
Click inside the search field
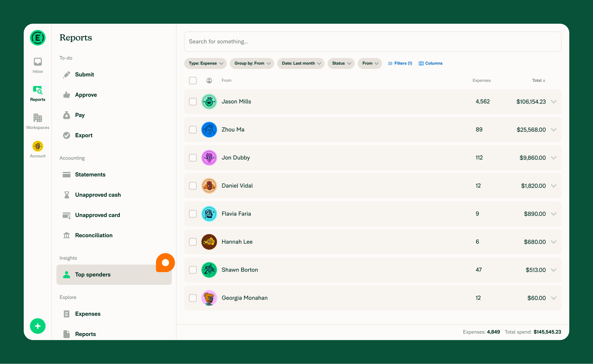point(372,41)
